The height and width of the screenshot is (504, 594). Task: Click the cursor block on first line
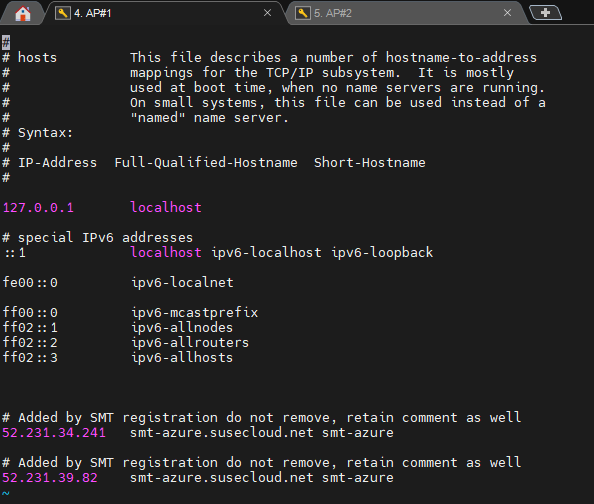pos(6,42)
